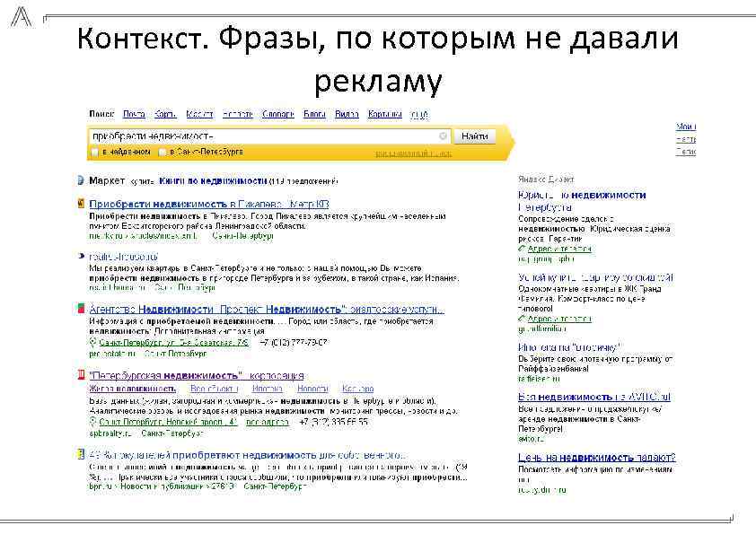Open 'Адрес и телефон' under Успей купить ad

559,319
